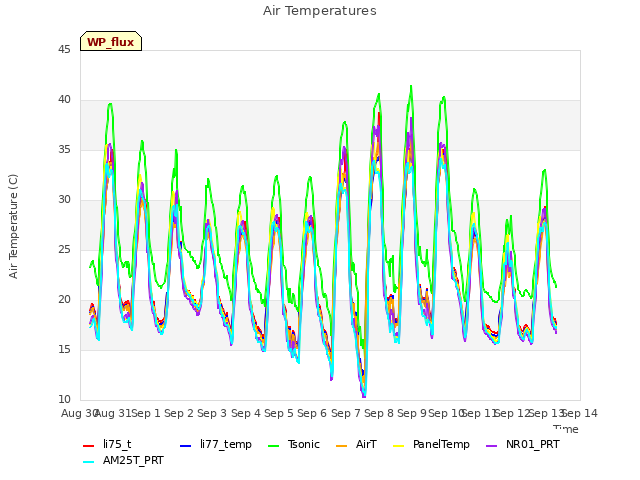Click the 20 y-axis tick label

[64, 300]
